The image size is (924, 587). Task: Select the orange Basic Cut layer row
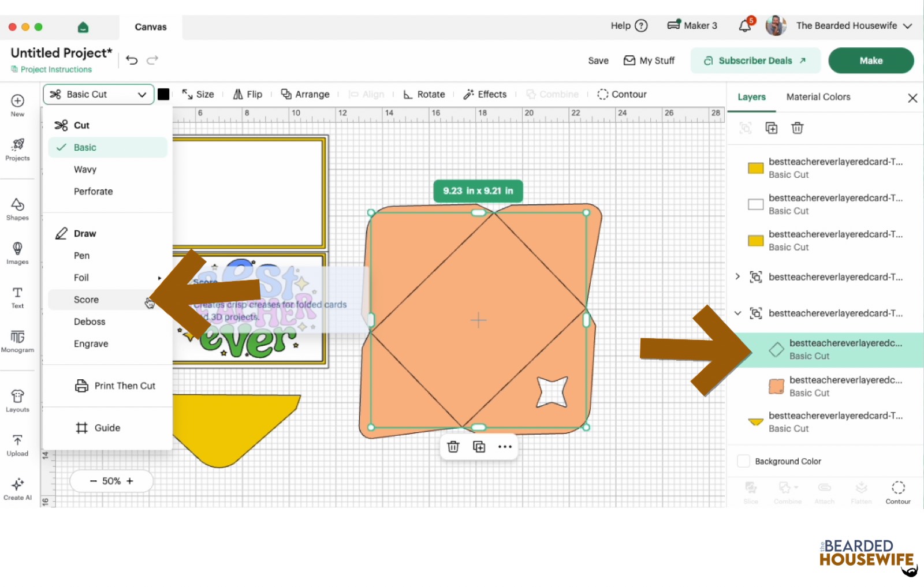(825, 386)
